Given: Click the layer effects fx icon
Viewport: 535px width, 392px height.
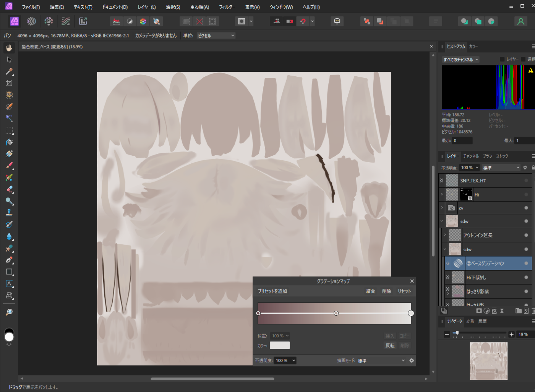Looking at the screenshot, I should (494, 311).
